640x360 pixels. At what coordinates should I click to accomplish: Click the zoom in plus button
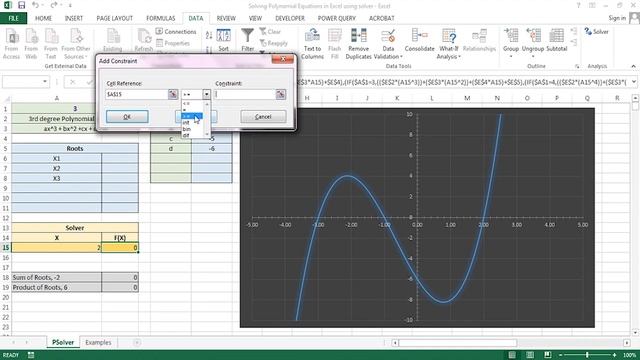click(x=614, y=355)
